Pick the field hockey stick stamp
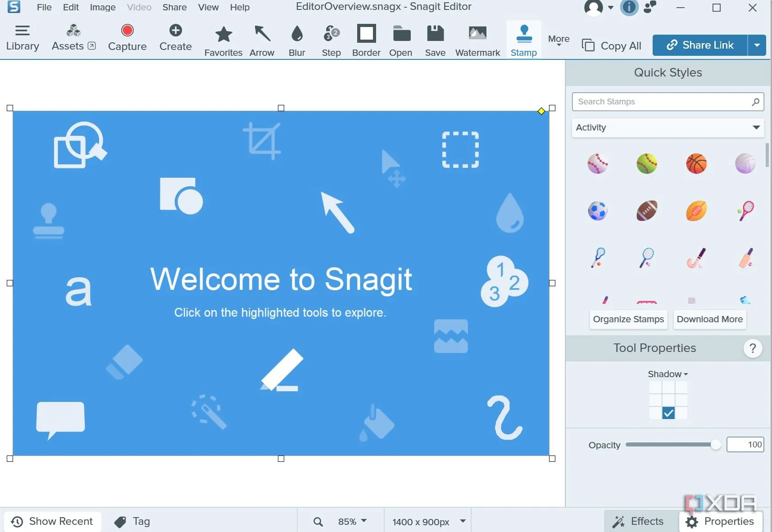The image size is (772, 532). [696, 258]
